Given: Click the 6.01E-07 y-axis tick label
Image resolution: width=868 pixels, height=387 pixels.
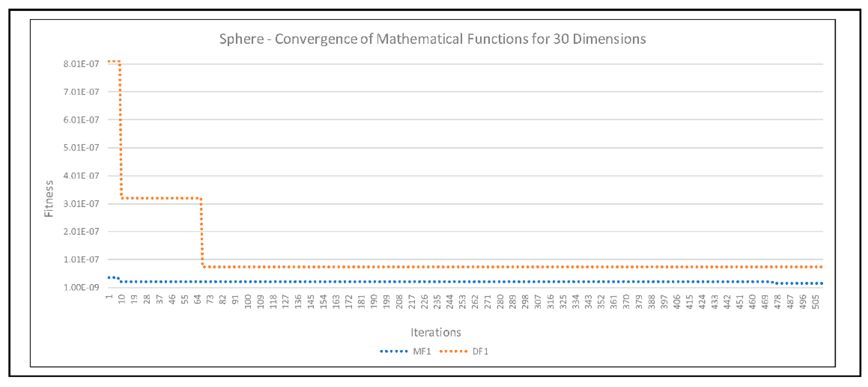Looking at the screenshot, I should (x=81, y=120).
